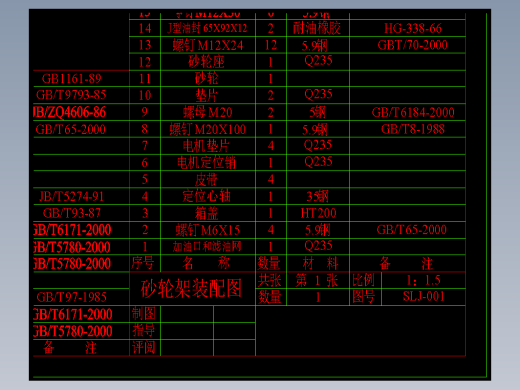Click part name 砂轮 in row 11
Image resolution: width=520 pixels, height=390 pixels.
click(x=206, y=79)
